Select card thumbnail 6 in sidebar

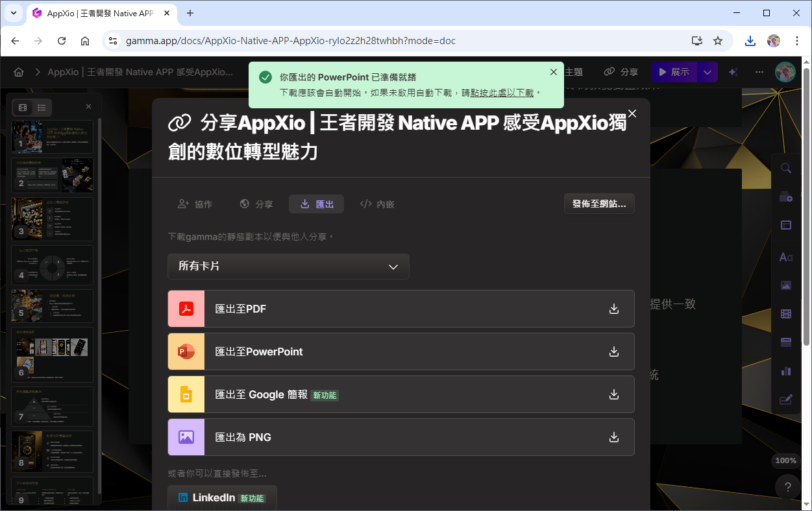point(52,354)
